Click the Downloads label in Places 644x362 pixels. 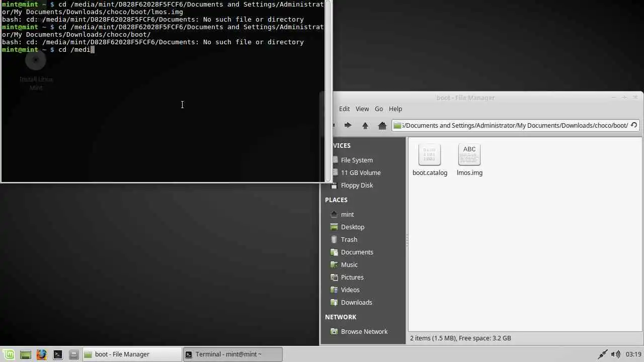pos(356,302)
